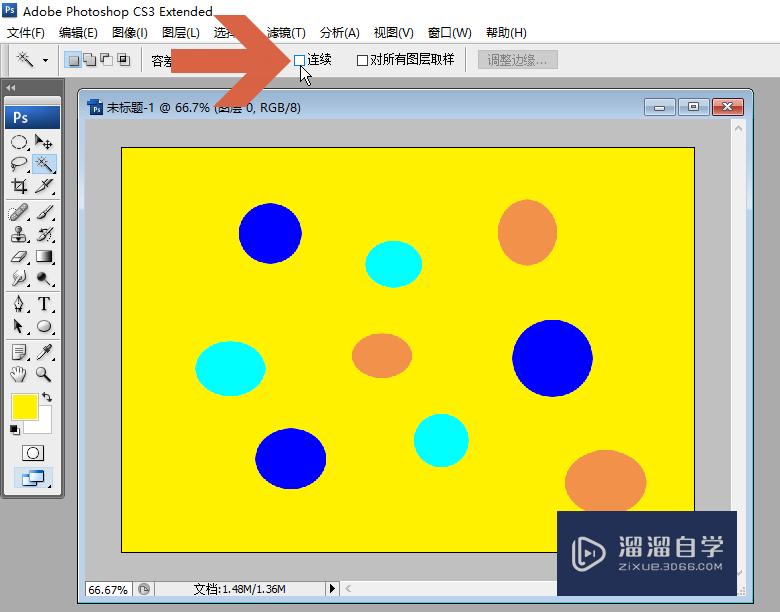The image size is (780, 612).
Task: Select the Eraser tool
Action: pos(19,256)
